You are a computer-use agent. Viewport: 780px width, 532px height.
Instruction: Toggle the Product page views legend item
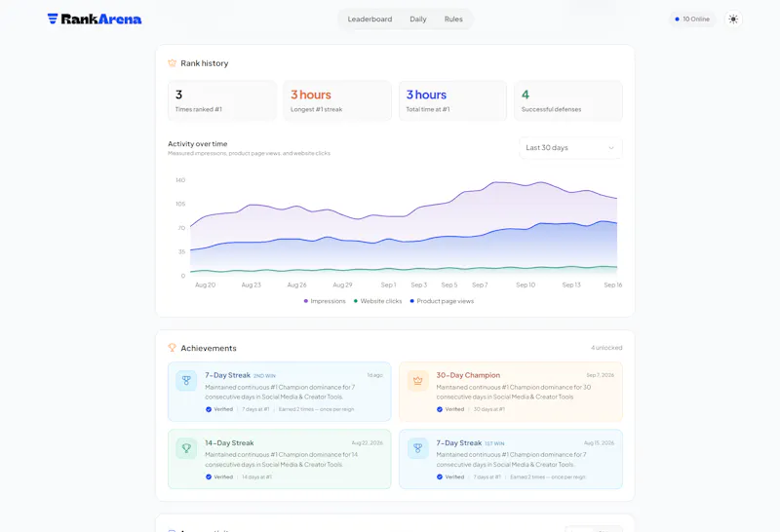coord(442,301)
